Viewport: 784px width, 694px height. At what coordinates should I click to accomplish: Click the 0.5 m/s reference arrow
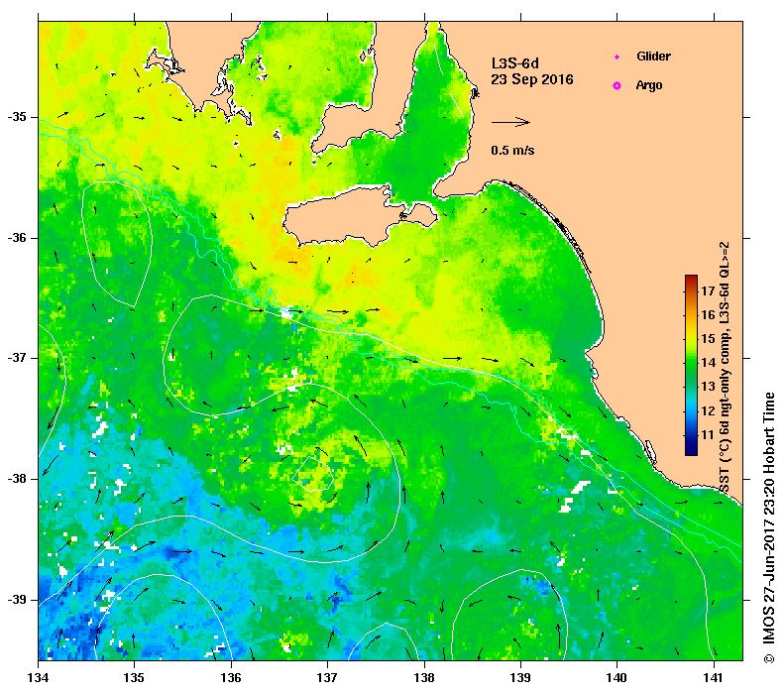click(510, 122)
